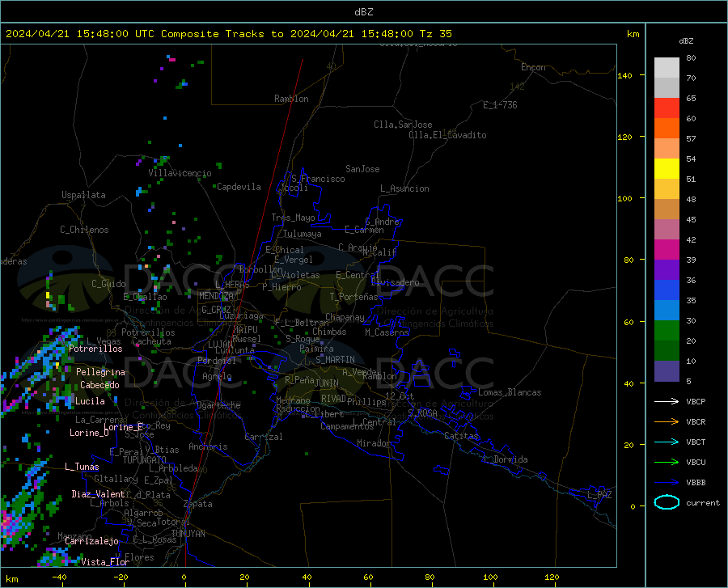Click the TUPUNGATO label
This screenshot has width=728, height=588.
pos(145,460)
